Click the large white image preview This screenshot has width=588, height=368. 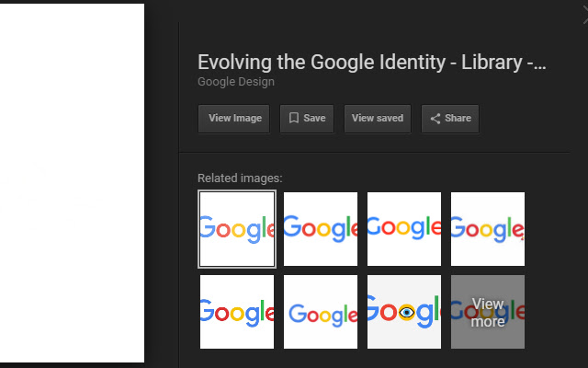click(72, 183)
